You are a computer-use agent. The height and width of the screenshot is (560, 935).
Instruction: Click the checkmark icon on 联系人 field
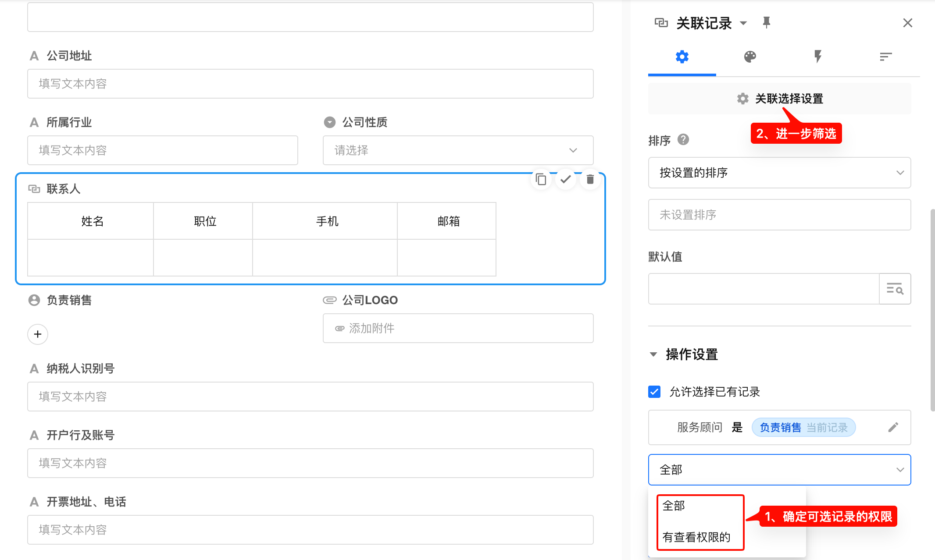[566, 179]
